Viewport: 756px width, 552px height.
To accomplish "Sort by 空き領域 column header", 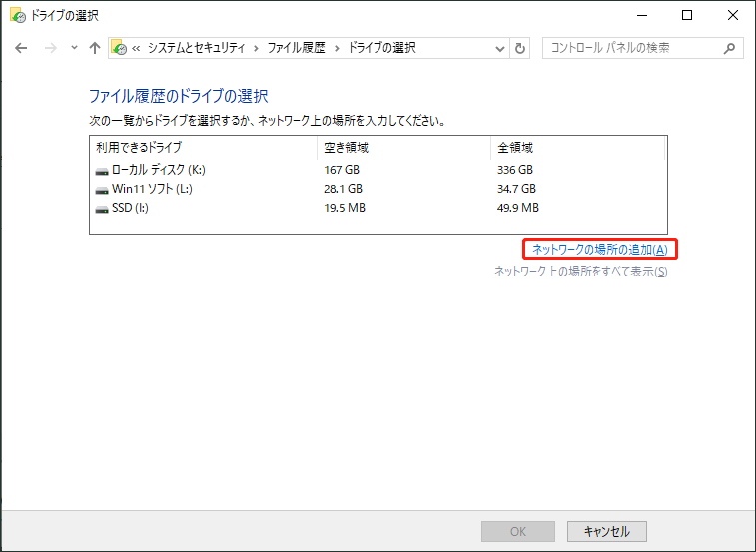I will pos(404,147).
